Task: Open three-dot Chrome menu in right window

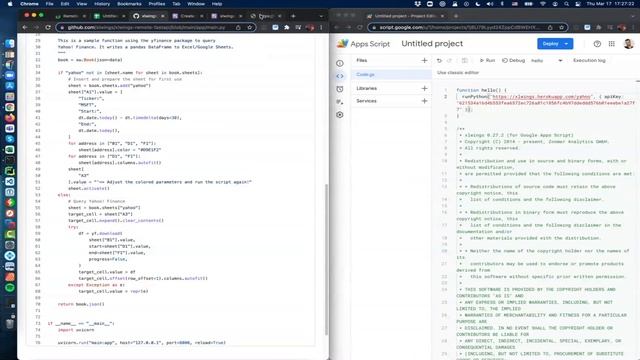Action: point(633,27)
